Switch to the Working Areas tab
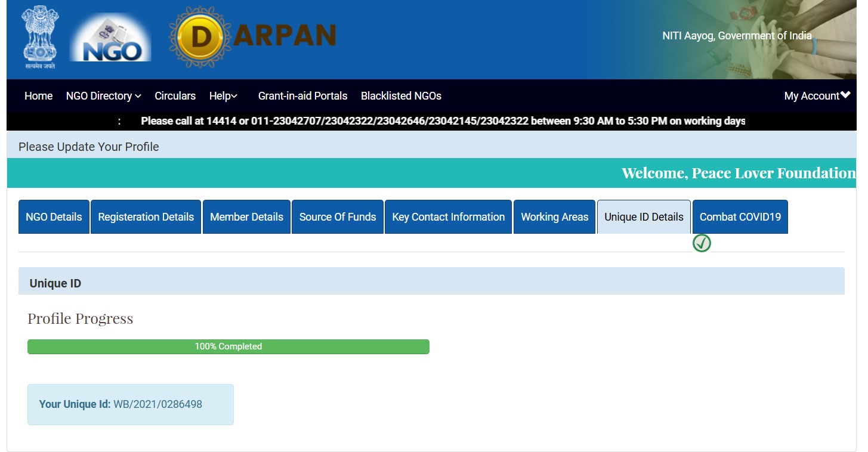The height and width of the screenshot is (452, 868). click(x=554, y=217)
